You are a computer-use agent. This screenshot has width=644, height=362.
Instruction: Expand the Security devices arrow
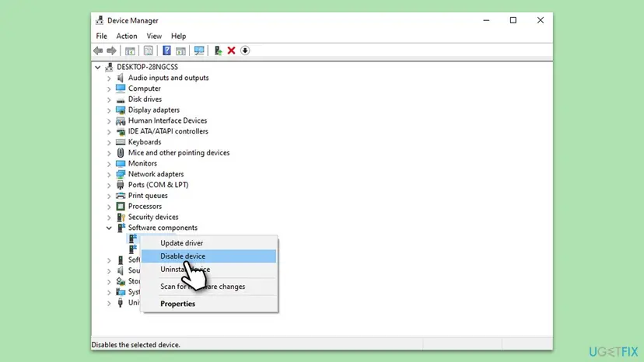[109, 217]
